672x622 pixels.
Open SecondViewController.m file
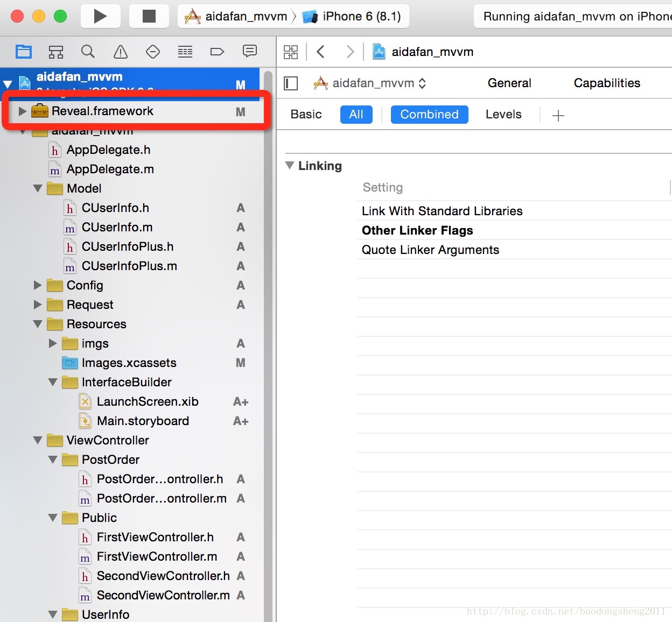163,595
